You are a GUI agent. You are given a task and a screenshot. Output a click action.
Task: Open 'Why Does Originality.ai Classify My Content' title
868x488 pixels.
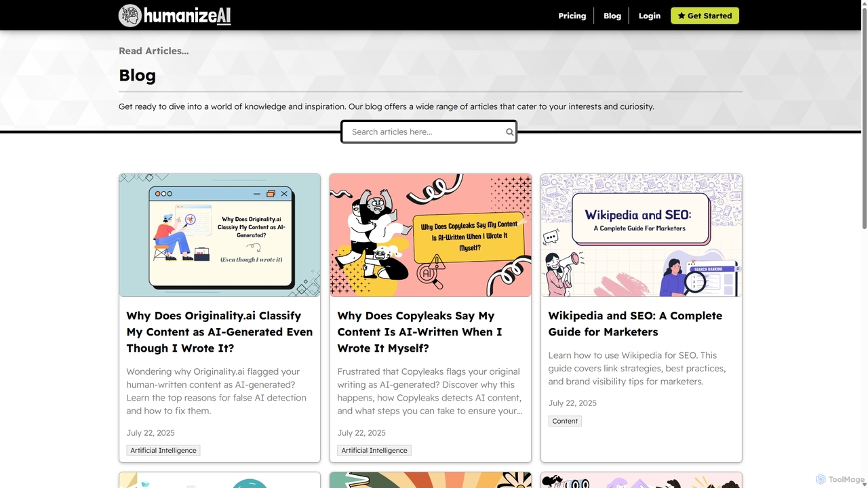tap(220, 332)
